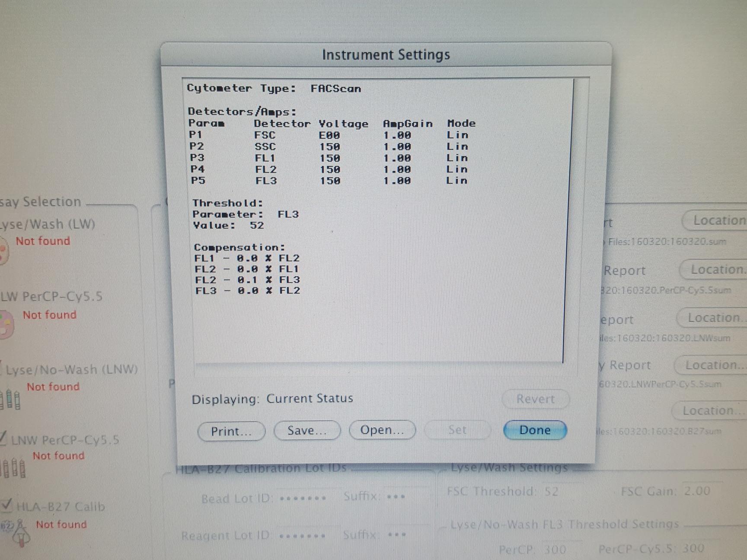
Task: Click the Save... button
Action: [x=307, y=430]
